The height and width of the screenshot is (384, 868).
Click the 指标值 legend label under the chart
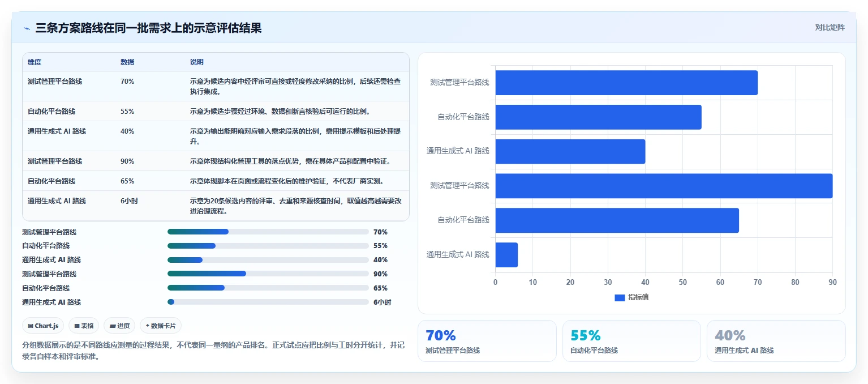[638, 297]
